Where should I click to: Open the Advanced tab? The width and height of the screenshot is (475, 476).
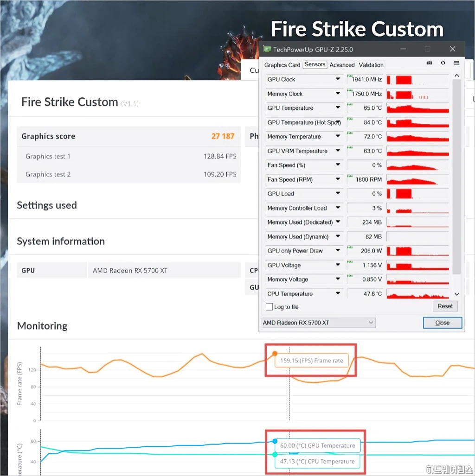pos(342,65)
